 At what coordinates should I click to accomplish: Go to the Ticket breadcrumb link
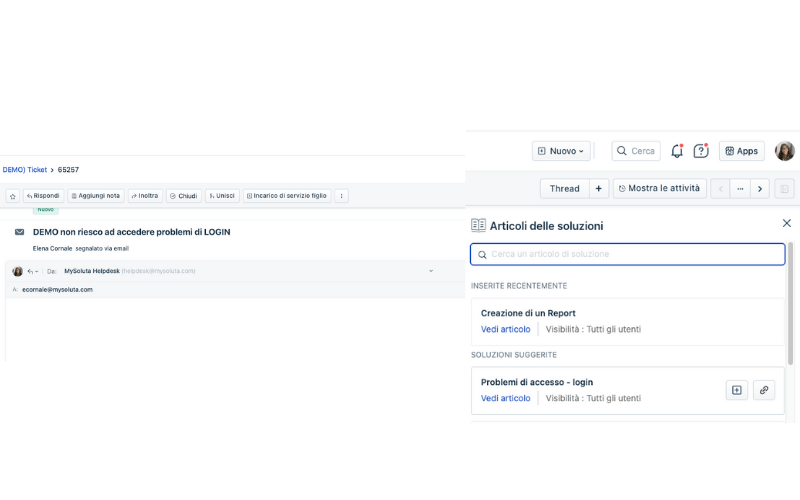24,170
